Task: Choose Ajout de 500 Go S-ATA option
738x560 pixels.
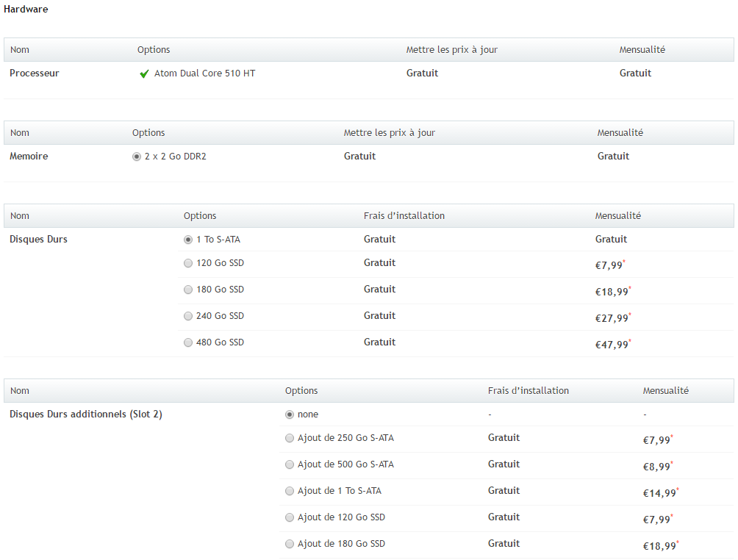Action: click(290, 464)
